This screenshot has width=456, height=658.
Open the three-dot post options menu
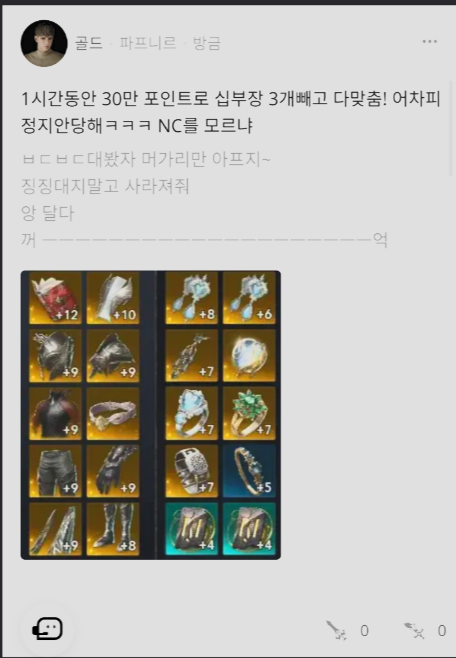[x=430, y=42]
